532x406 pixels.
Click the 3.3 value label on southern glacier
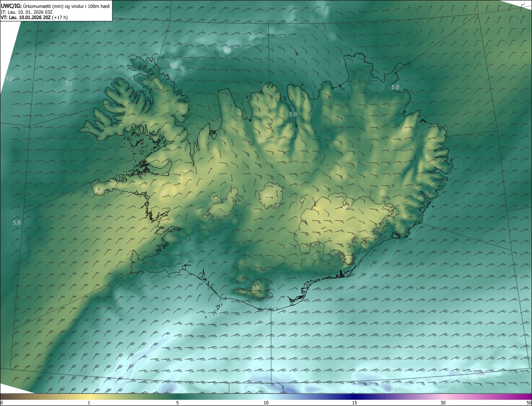click(x=255, y=288)
